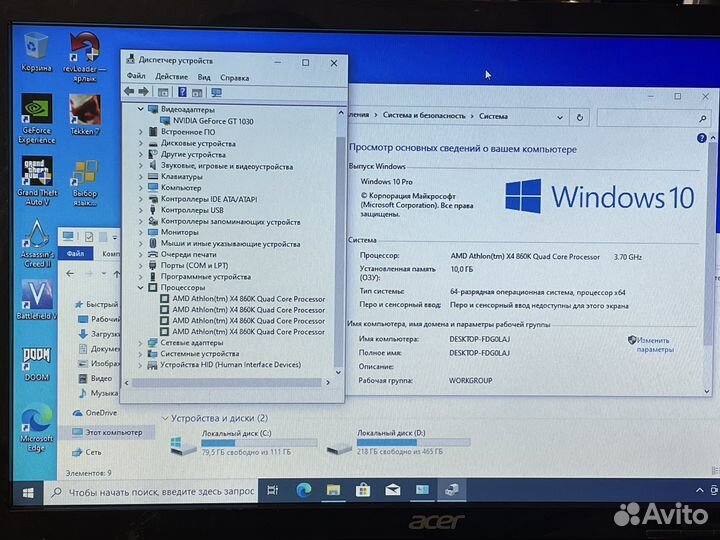Screen dimensions: 720x540
Task: Open Выбор языка desktop shortcut
Action: pos(85,183)
